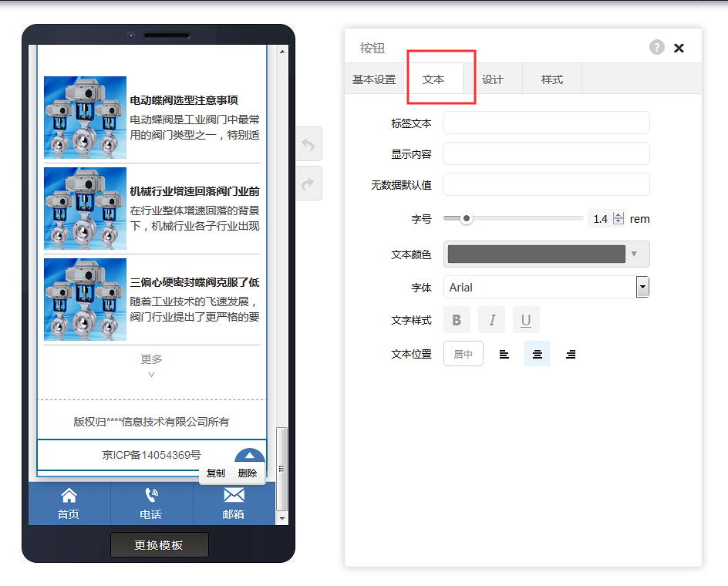Click the 字号 font size slider handle
Screen dimensions: 728x586
click(466, 218)
